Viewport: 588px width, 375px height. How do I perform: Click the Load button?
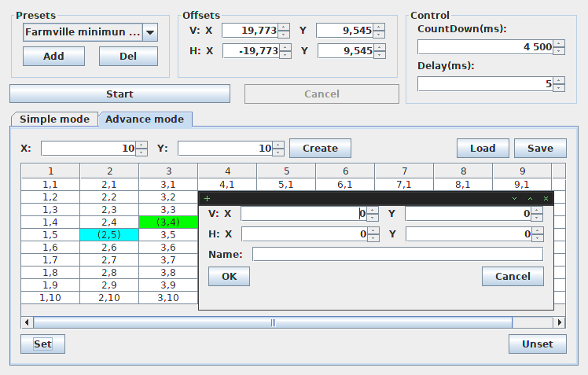(483, 149)
